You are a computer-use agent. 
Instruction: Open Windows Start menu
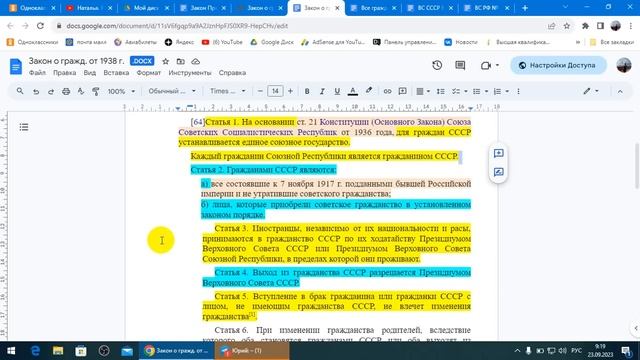click(x=11, y=351)
